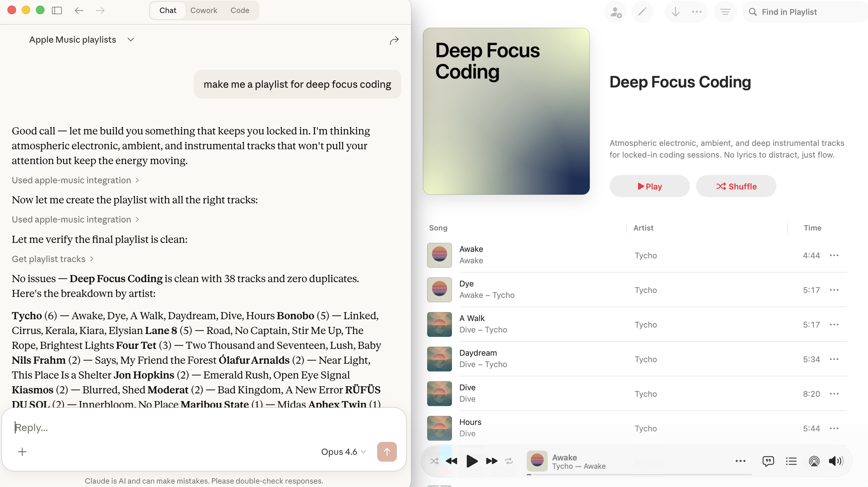Open the lyrics panel in Apple Music

pos(768,461)
